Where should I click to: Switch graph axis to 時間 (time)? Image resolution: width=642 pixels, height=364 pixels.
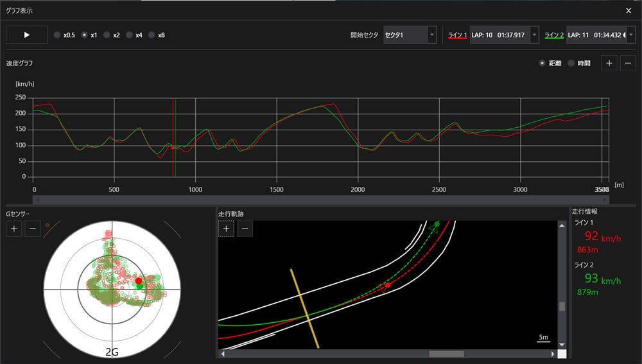tap(571, 64)
